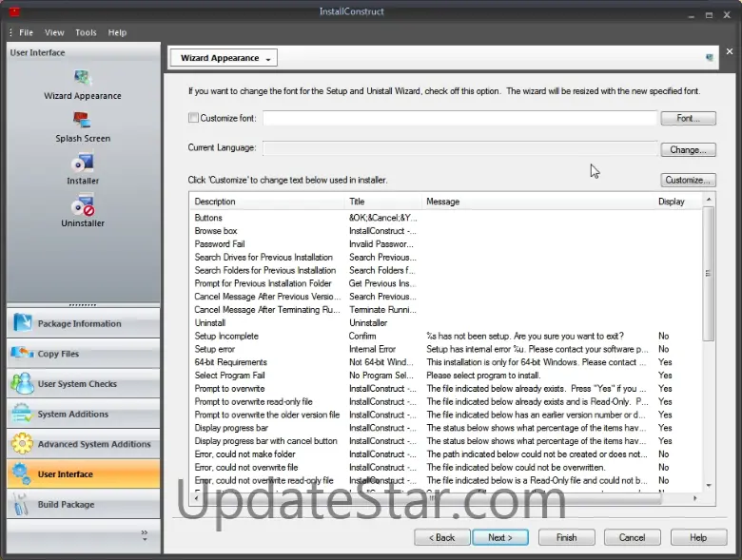Click the sidebar splitter grip dots
The width and height of the screenshot is (742, 560).
[83, 305]
